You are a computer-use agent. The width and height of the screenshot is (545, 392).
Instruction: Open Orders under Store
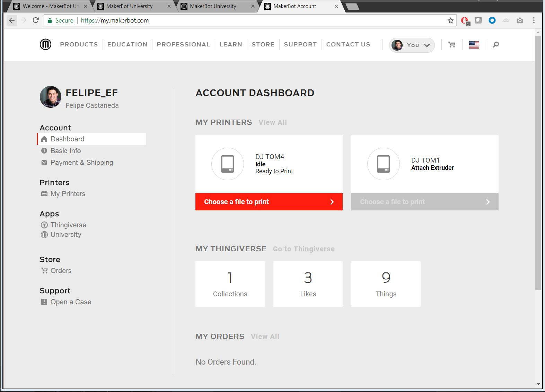tap(61, 271)
